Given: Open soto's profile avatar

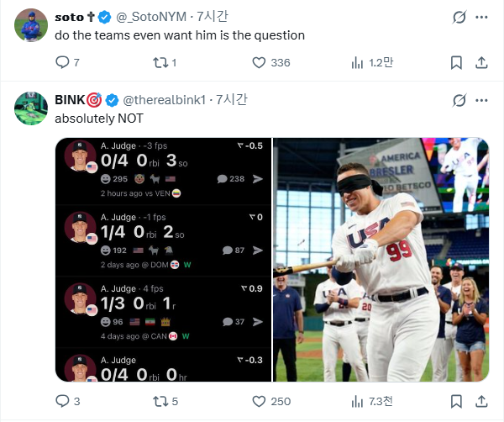Looking at the screenshot, I should [31, 26].
